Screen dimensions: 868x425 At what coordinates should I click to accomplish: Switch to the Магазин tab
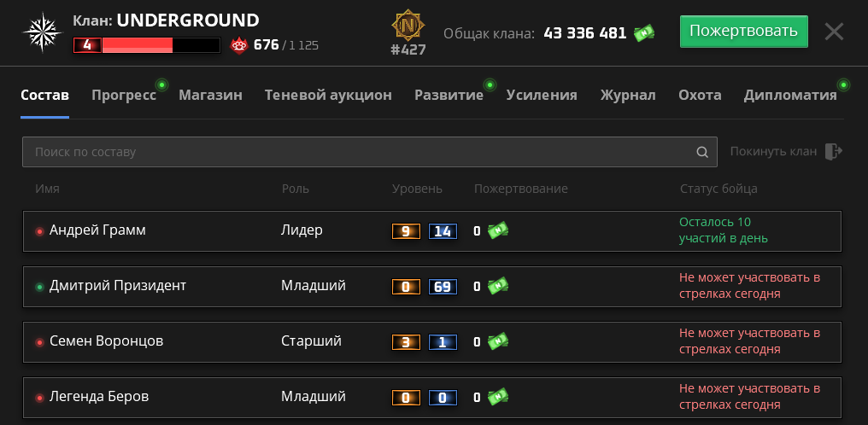(x=210, y=95)
